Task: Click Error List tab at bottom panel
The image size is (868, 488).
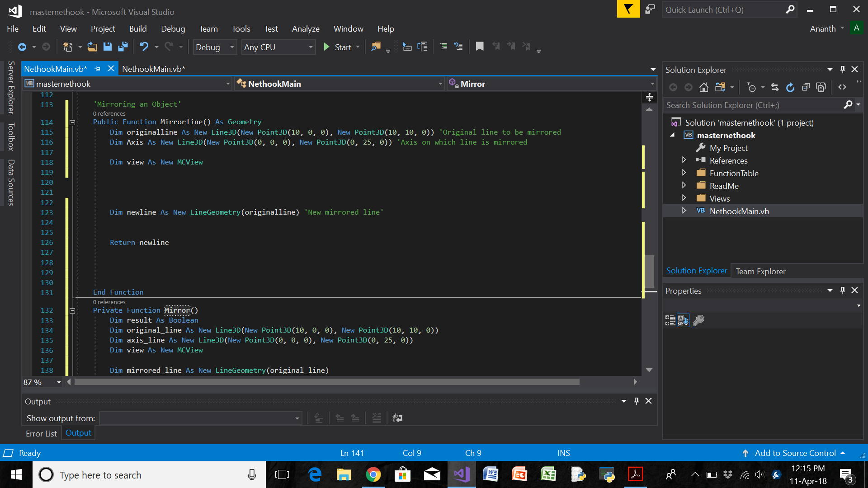Action: [42, 433]
